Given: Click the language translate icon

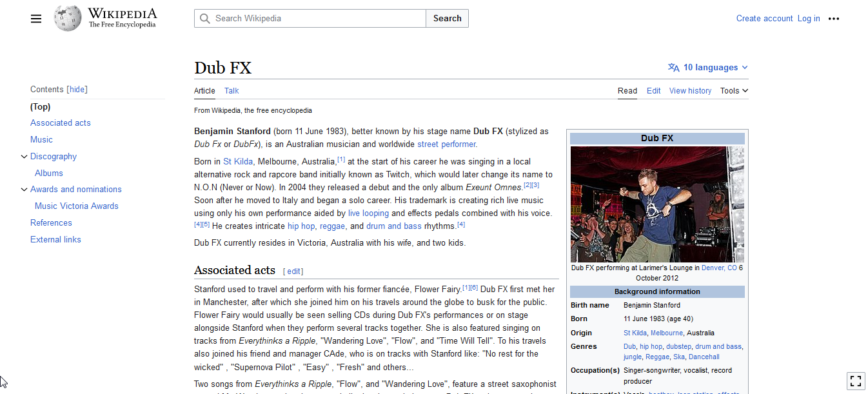Looking at the screenshot, I should point(674,68).
